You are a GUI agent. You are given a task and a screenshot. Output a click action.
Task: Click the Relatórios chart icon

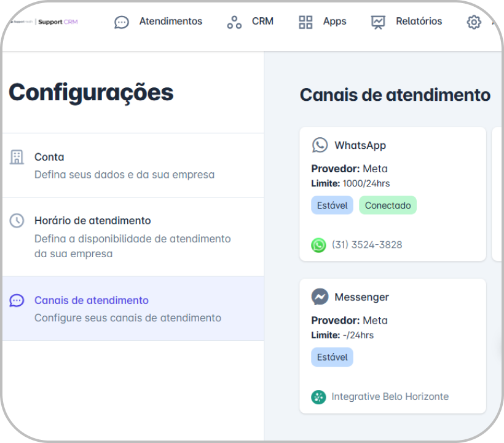coord(378,22)
